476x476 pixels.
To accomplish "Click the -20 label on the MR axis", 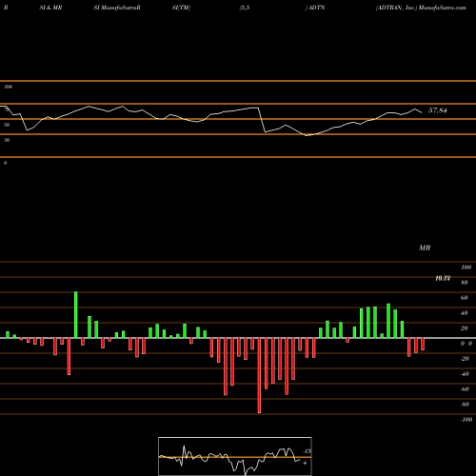I will 465,359.
